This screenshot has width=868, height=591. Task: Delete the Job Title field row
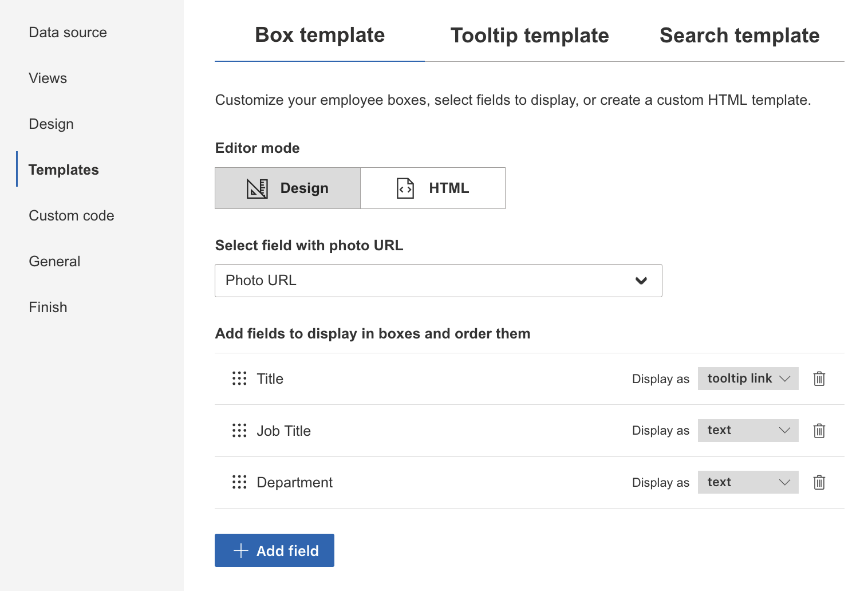point(819,431)
